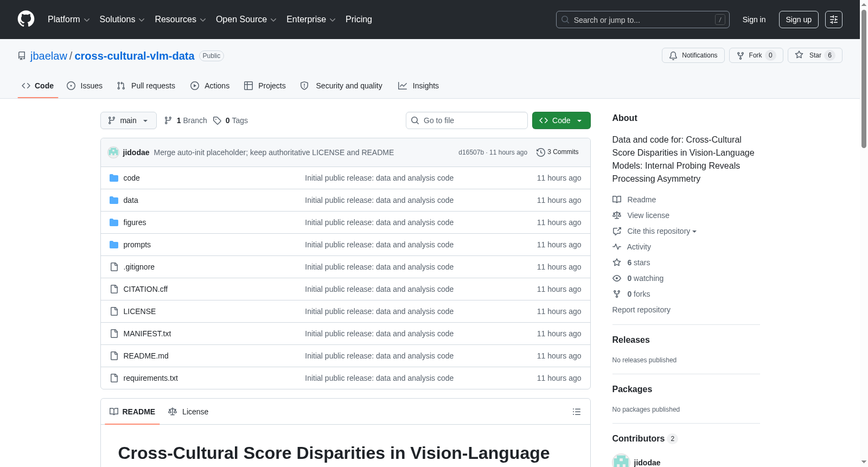Click the folder icon next to figures
The height and width of the screenshot is (467, 868).
pyautogui.click(x=114, y=222)
